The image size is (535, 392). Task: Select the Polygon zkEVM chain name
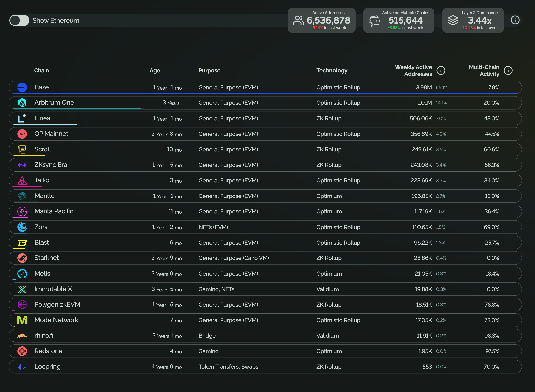pos(57,305)
